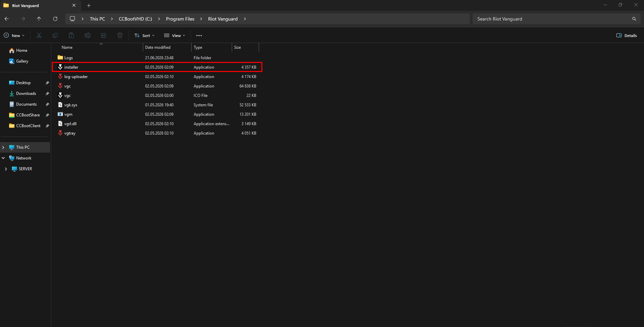Select the vgtray application icon
This screenshot has height=327, width=644.
(60, 133)
